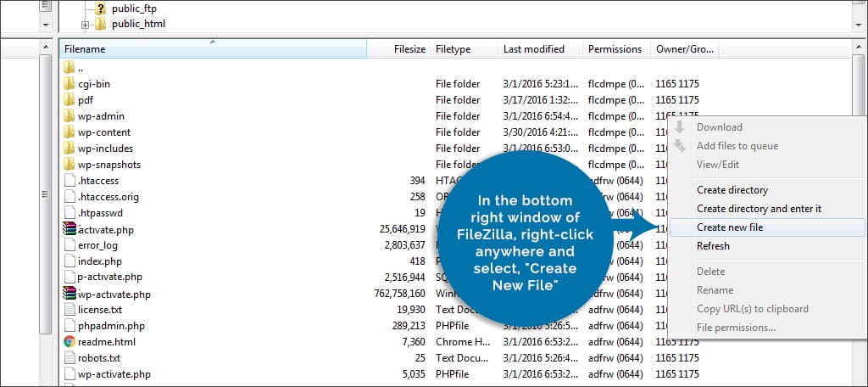Sort by the Last modified column header
The height and width of the screenshot is (387, 868).
tap(540, 48)
